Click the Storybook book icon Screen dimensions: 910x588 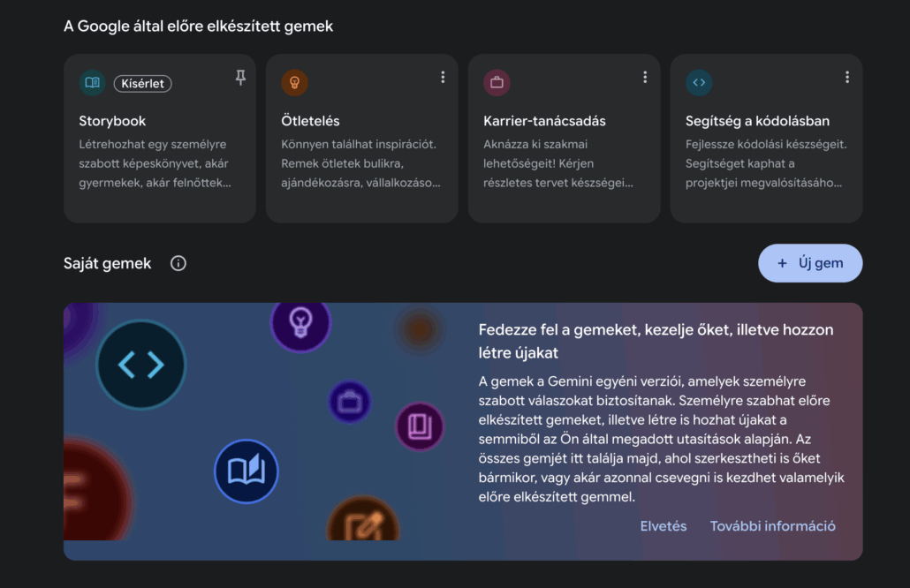[x=92, y=83]
